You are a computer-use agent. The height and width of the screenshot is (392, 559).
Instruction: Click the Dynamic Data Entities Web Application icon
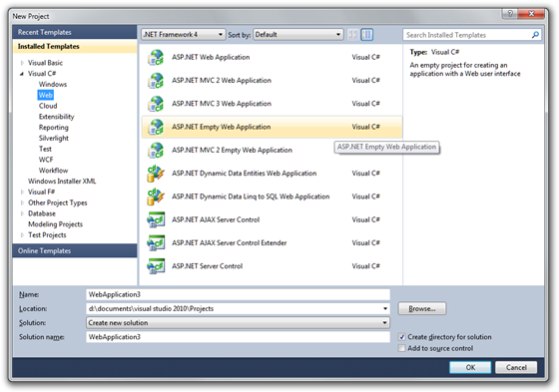[156, 174]
